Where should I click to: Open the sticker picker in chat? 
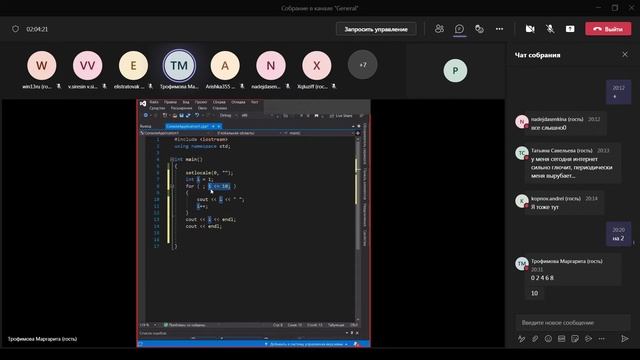(575, 338)
